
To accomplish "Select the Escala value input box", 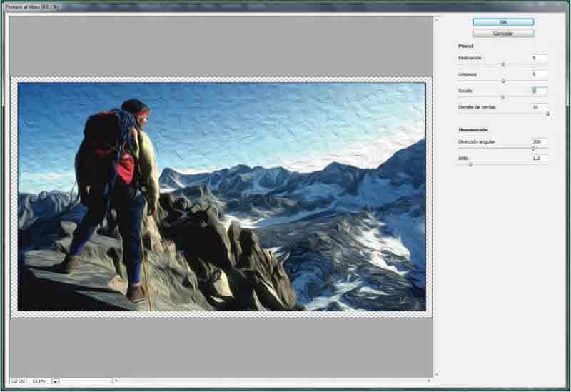I will click(539, 91).
